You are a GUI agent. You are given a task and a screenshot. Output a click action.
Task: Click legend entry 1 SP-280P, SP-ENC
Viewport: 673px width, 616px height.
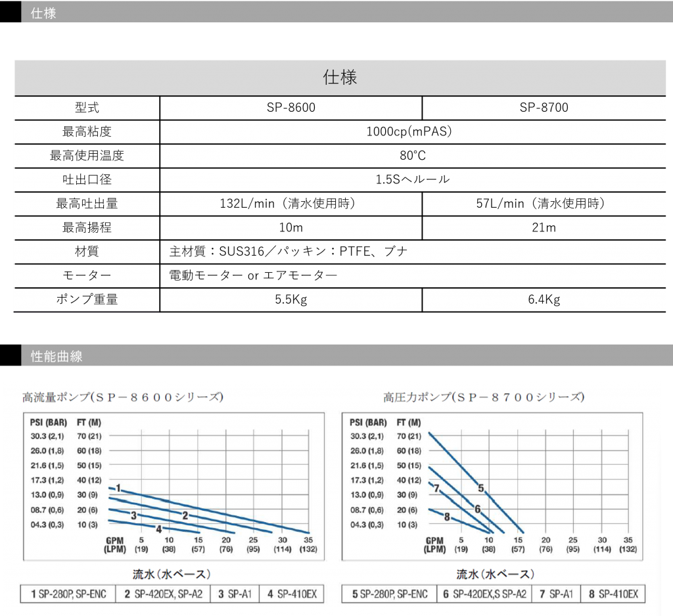(x=68, y=594)
